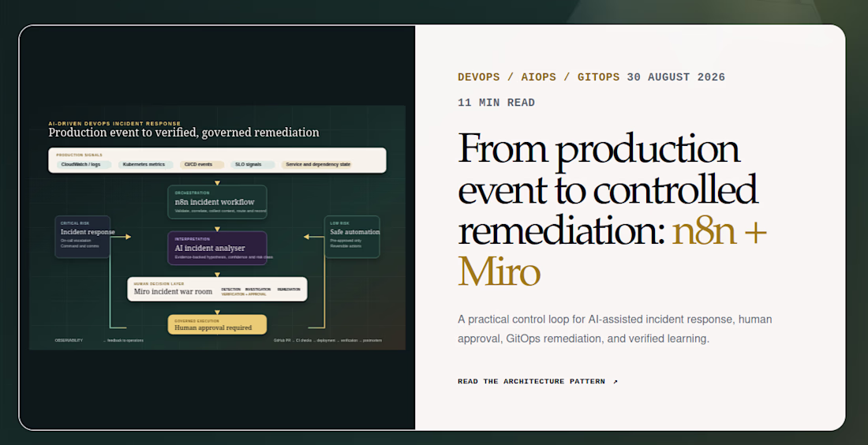Open the incident response diagram thumbnail

click(217, 227)
